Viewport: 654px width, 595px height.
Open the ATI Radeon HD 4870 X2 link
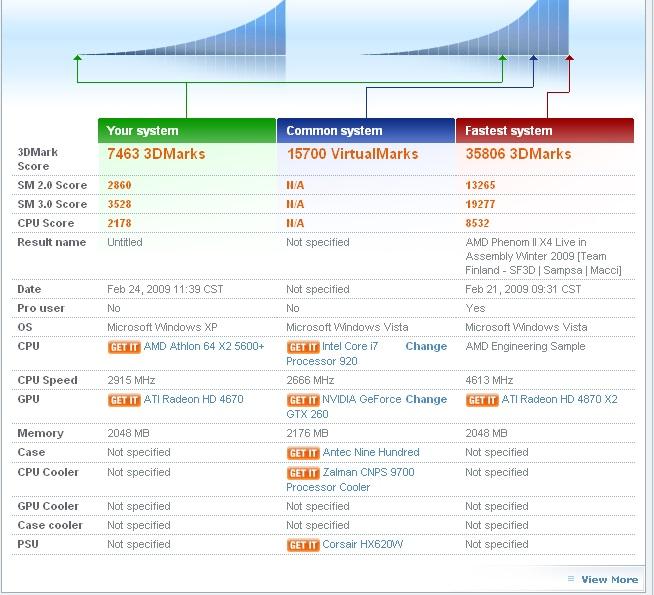(x=559, y=399)
